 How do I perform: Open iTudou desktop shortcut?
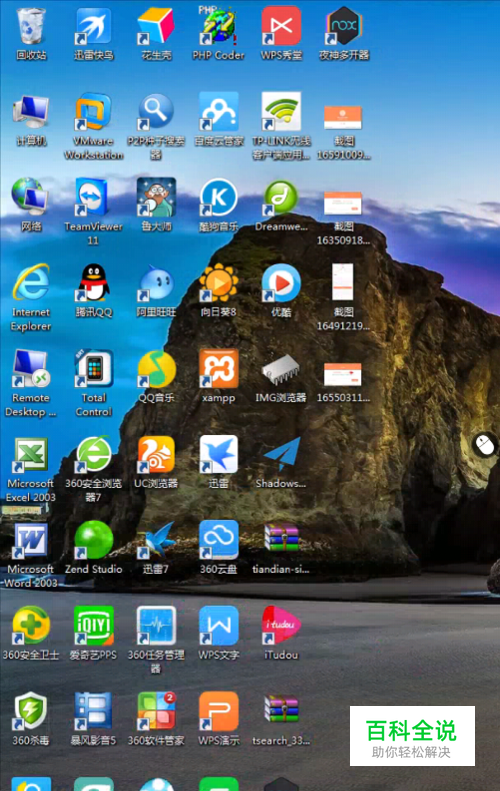click(x=281, y=626)
